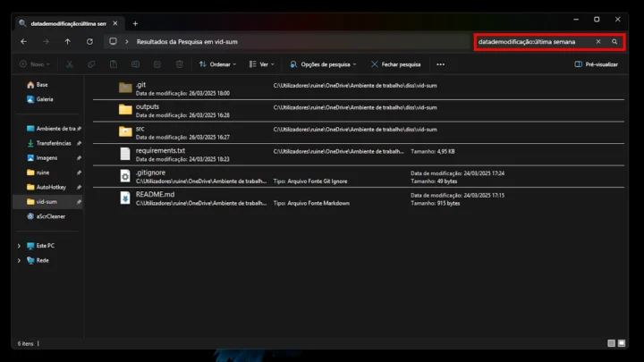
Task: Close the search results tab
Action: coord(115,23)
